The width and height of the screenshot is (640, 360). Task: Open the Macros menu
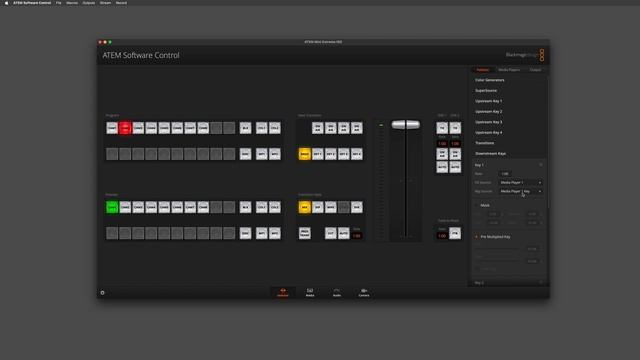click(x=72, y=3)
